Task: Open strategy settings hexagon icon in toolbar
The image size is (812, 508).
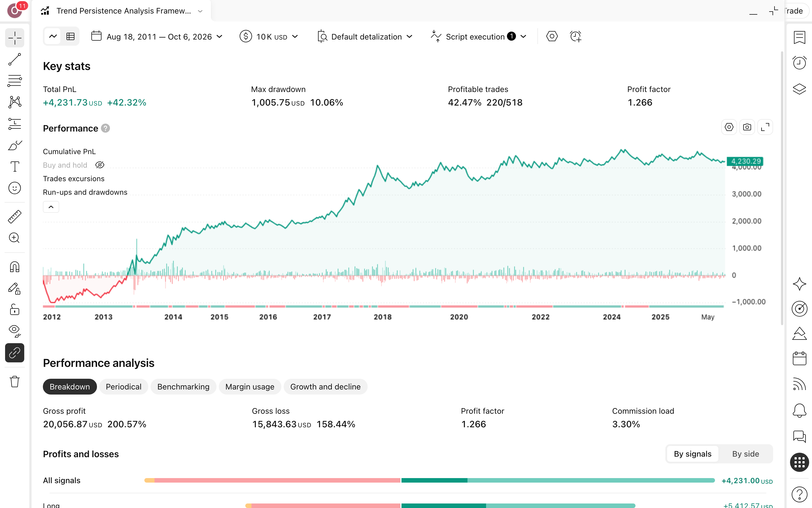Action: click(x=552, y=36)
